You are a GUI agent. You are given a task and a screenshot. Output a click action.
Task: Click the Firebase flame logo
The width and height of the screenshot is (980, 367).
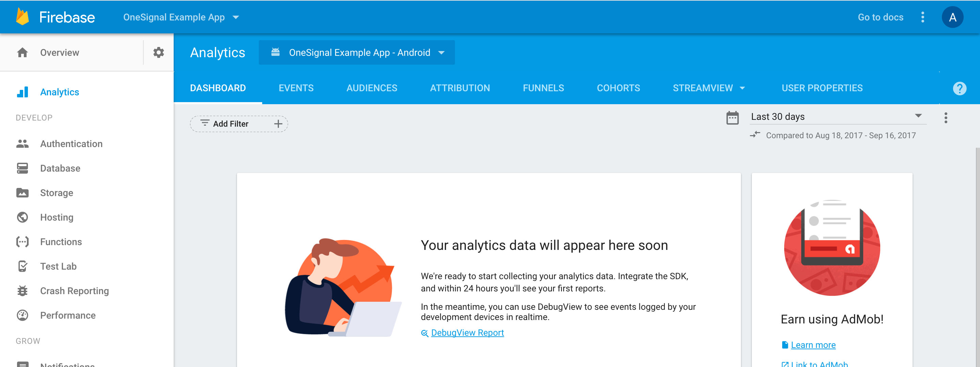pos(22,17)
